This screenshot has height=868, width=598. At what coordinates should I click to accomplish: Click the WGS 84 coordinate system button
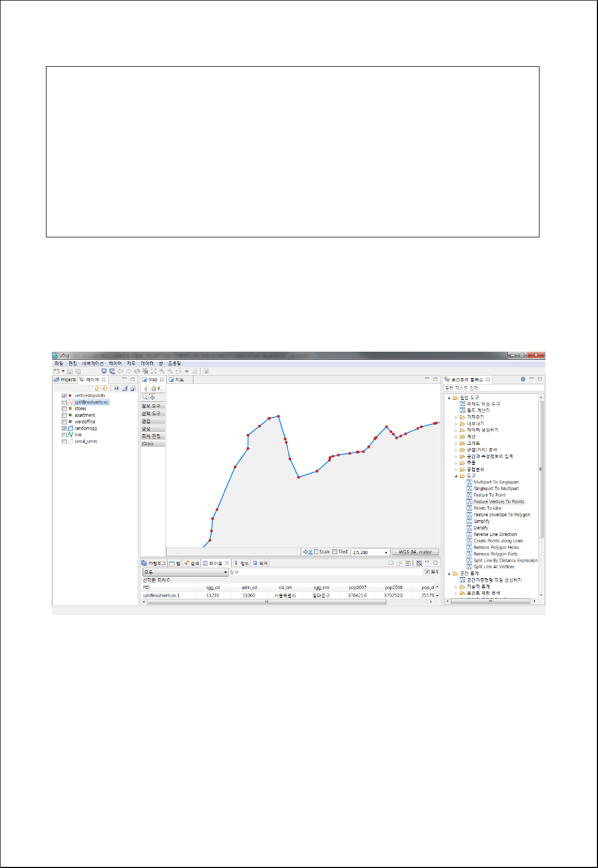415,552
